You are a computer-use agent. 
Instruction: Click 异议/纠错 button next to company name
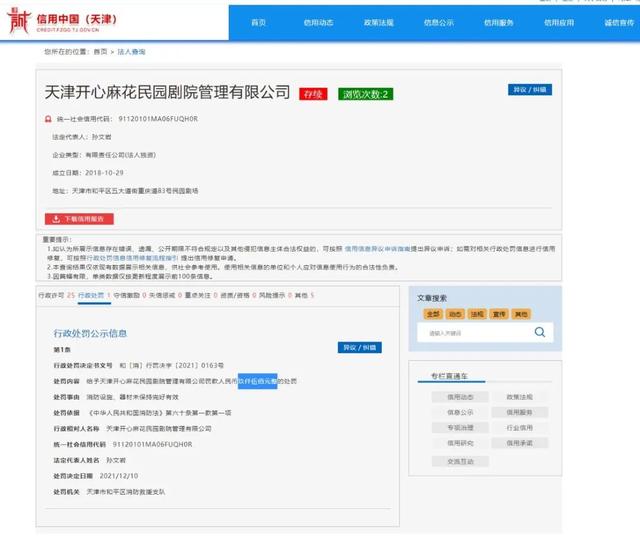(530, 90)
